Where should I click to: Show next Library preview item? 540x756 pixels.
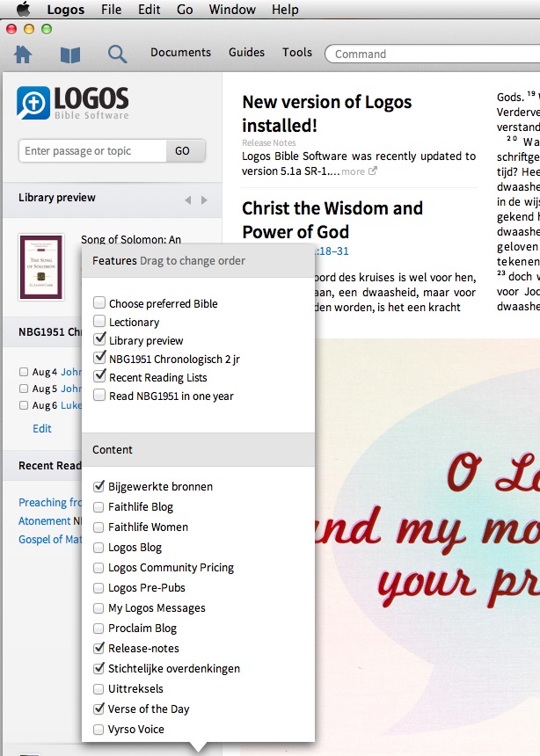click(204, 200)
